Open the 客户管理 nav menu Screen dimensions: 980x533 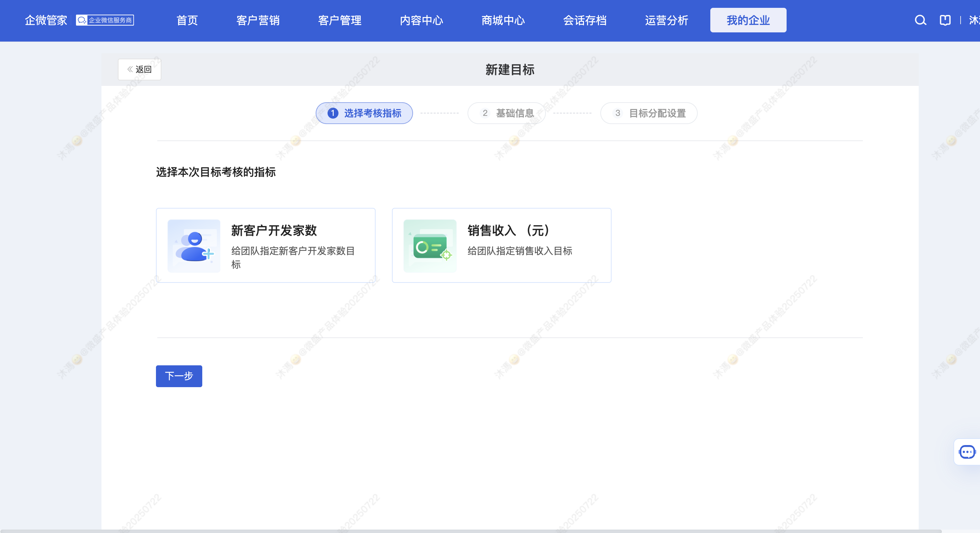coord(340,20)
